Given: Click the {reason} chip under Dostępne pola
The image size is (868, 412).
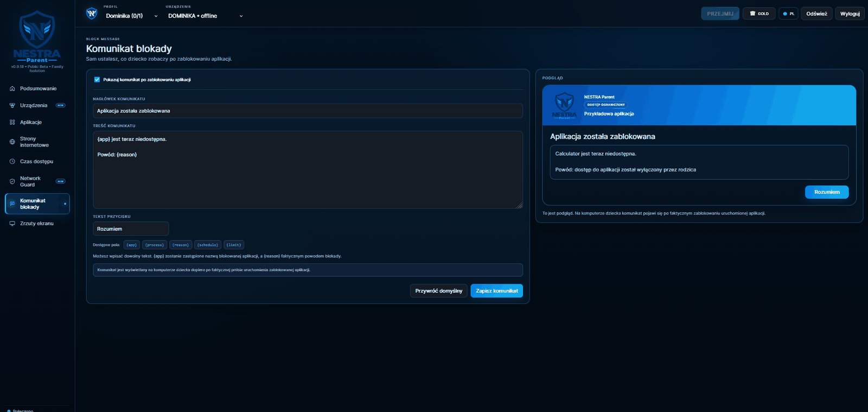Looking at the screenshot, I should coord(181,245).
